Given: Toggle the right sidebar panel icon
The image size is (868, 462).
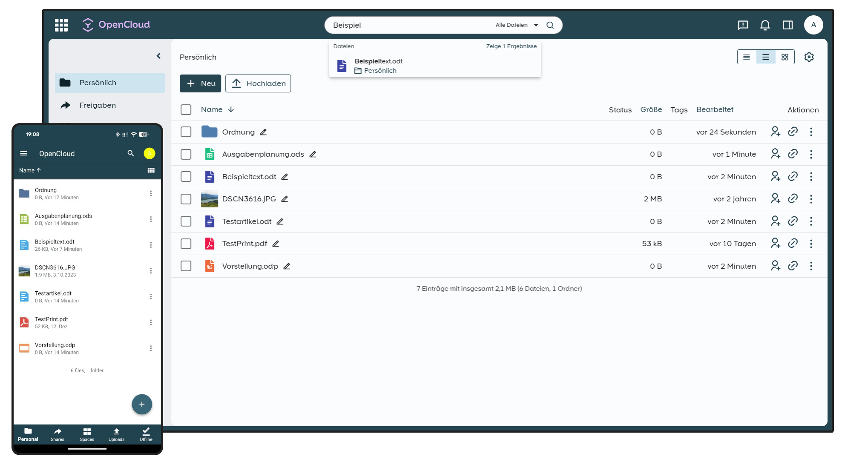Looking at the screenshot, I should tap(788, 25).
